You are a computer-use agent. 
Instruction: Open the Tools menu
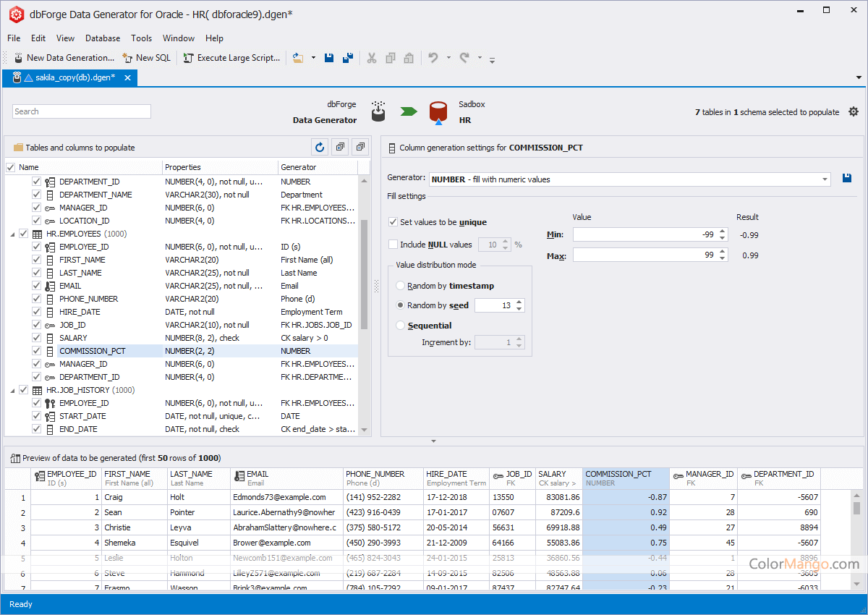142,38
